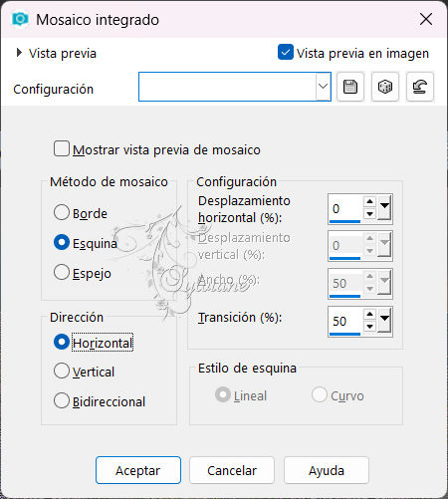Click the save preset floppy disk icon
The width and height of the screenshot is (448, 499).
click(350, 87)
